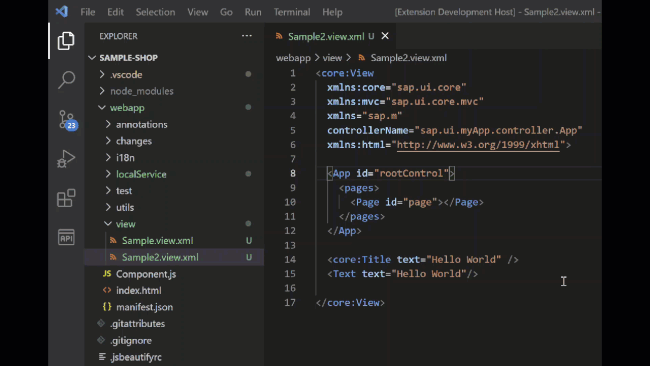The width and height of the screenshot is (650, 366).
Task: Open index.html from the explorer
Action: [138, 291]
